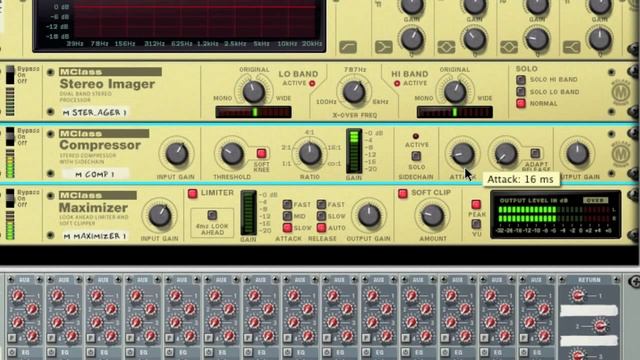
Task: Select SLOW release on the Maximizer
Action: [x=321, y=216]
